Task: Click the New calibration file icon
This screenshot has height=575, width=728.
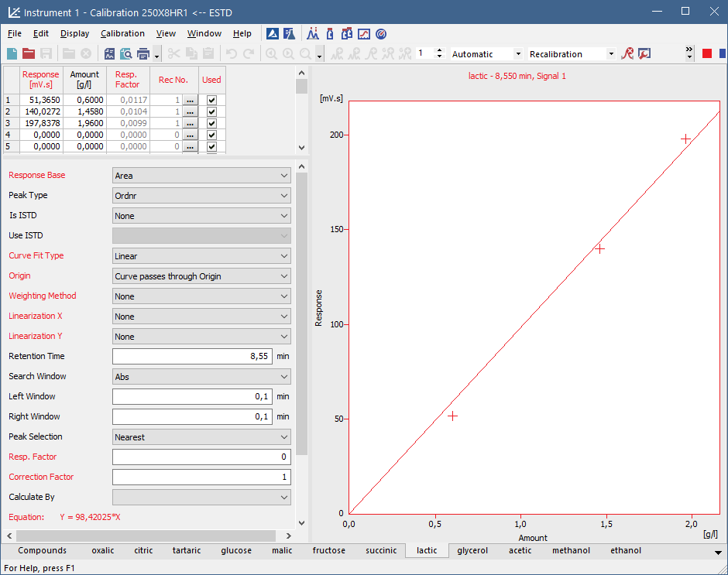Action: (12, 53)
